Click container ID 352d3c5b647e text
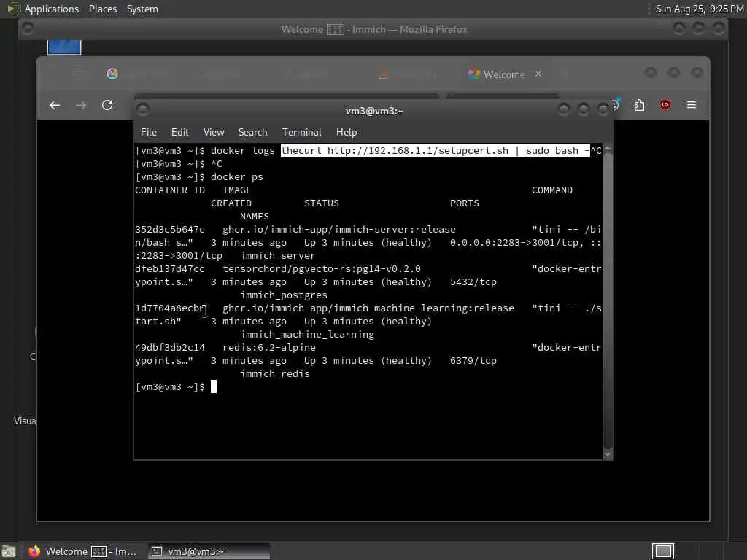This screenshot has height=560, width=747. [170, 230]
